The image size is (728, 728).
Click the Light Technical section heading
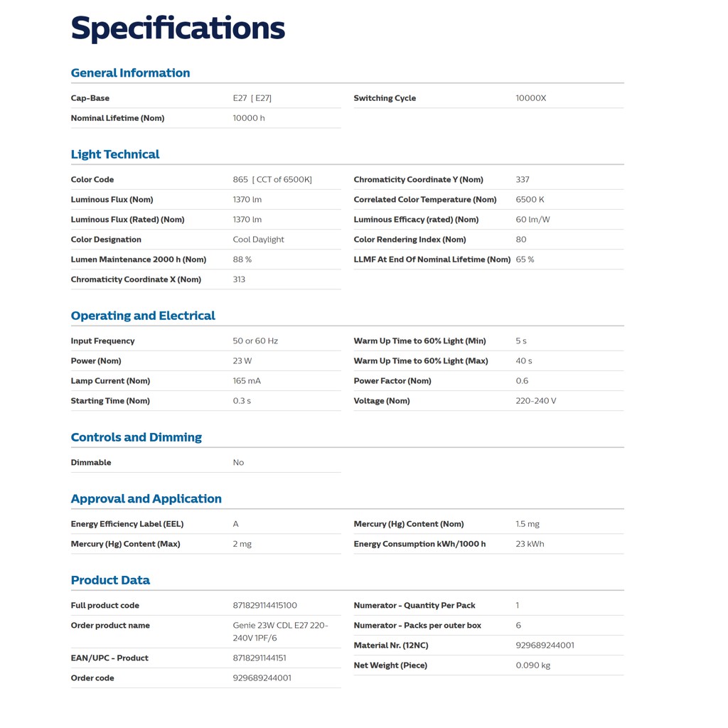[x=115, y=154]
